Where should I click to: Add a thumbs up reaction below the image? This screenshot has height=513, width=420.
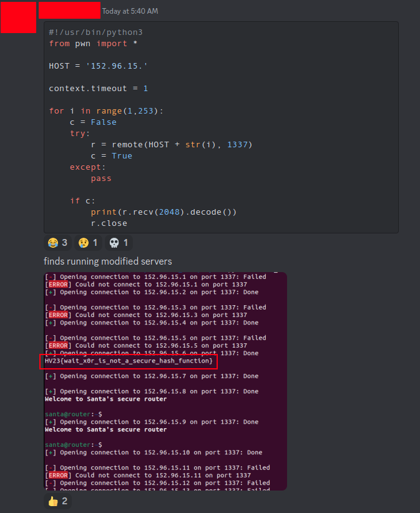pyautogui.click(x=57, y=501)
